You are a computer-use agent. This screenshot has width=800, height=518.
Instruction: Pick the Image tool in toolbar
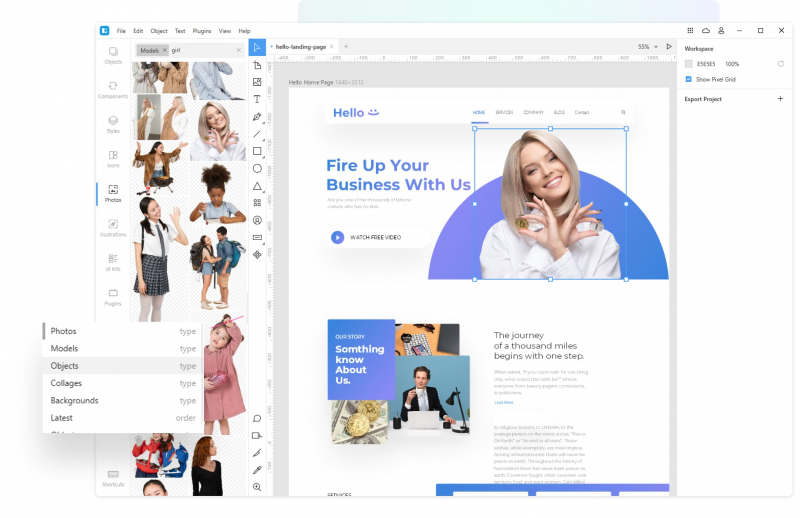pos(257,82)
